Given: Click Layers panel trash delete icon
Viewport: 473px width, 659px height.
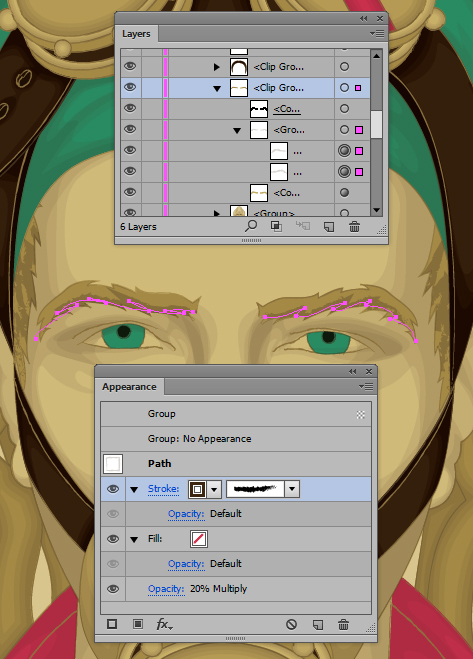Looking at the screenshot, I should 354,227.
